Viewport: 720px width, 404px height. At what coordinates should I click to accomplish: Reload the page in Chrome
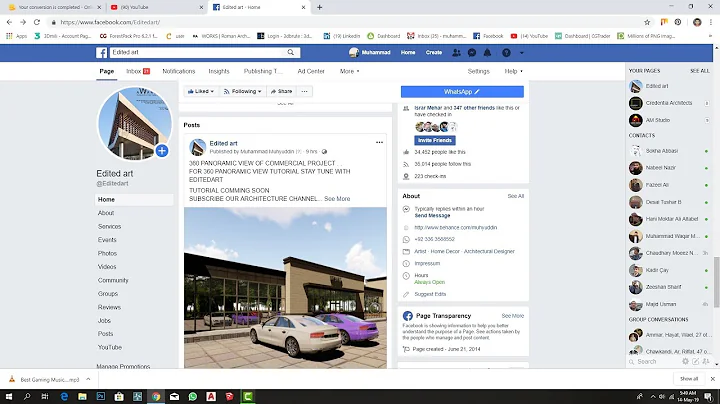[x=37, y=22]
